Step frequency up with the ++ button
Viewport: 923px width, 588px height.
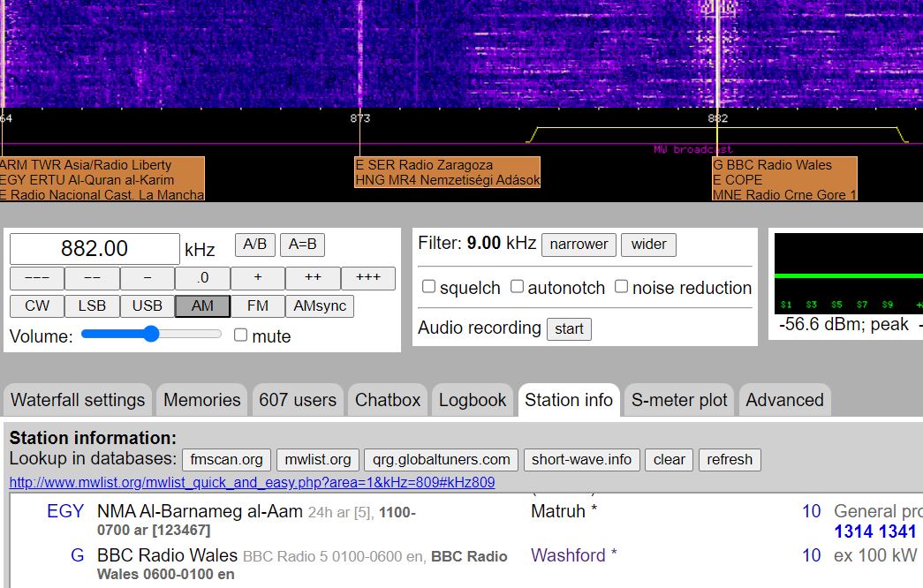click(313, 278)
